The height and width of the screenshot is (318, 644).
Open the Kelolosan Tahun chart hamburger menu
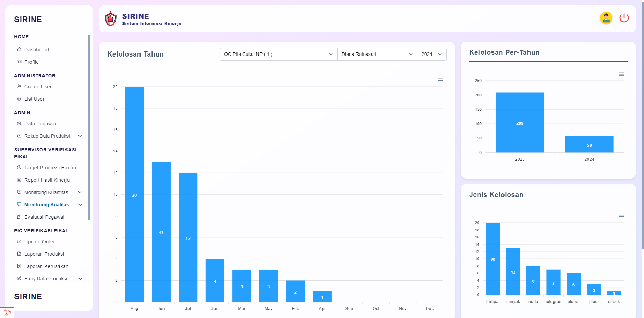pyautogui.click(x=440, y=81)
